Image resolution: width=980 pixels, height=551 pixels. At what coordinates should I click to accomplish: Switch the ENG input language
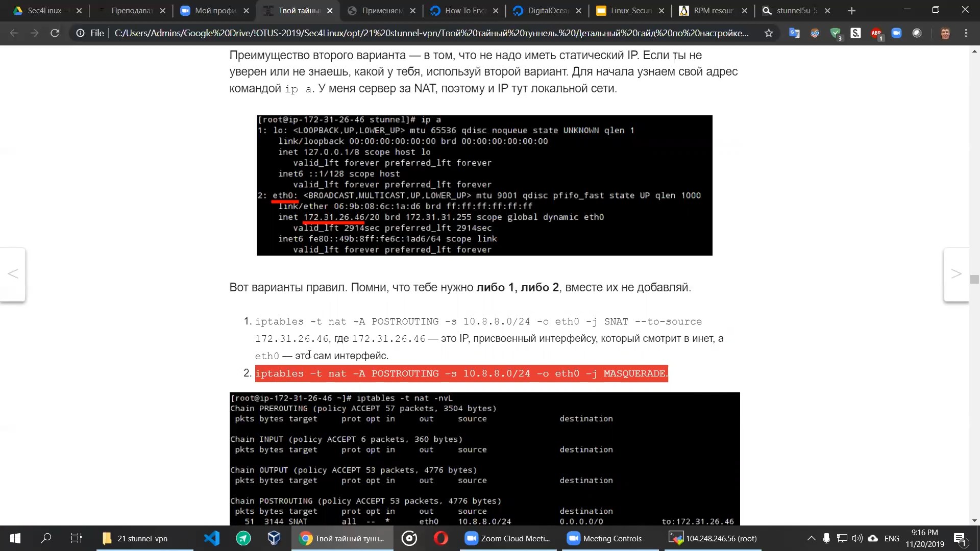click(x=892, y=538)
